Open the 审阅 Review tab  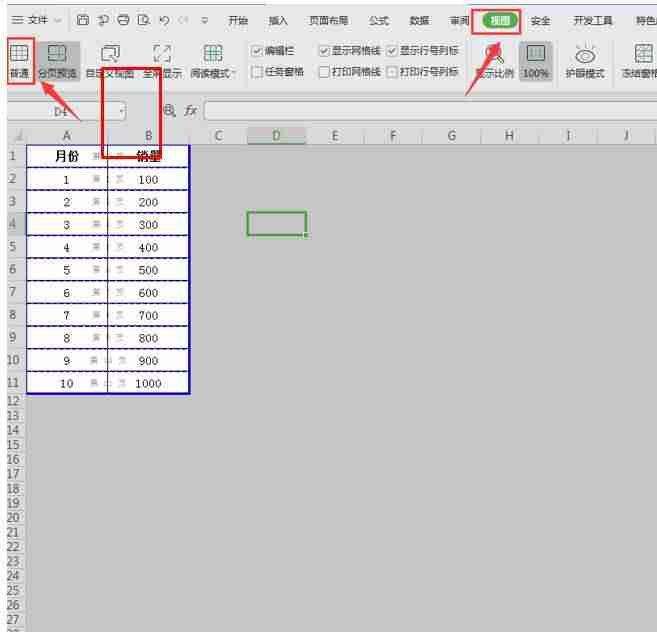459,20
